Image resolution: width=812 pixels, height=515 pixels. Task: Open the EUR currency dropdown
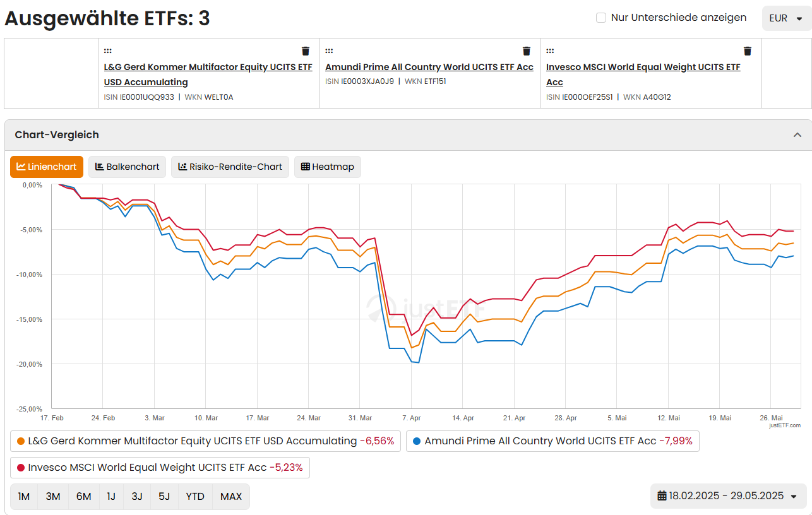pos(786,18)
